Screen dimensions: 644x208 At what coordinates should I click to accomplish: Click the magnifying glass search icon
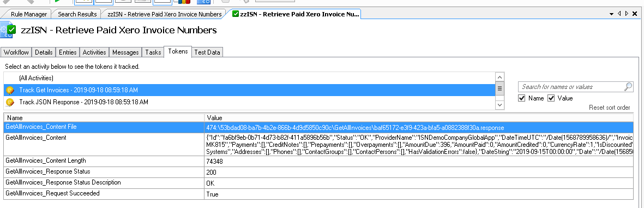(628, 87)
